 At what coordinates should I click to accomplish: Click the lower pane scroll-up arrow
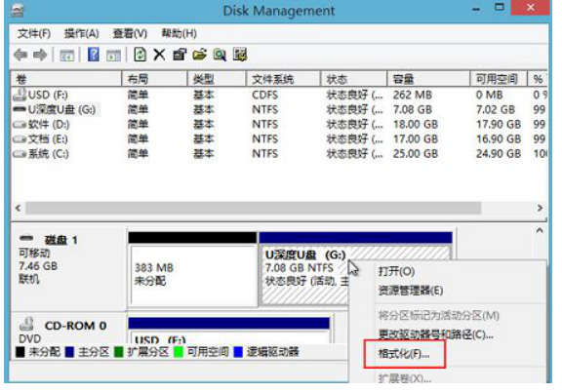540,231
